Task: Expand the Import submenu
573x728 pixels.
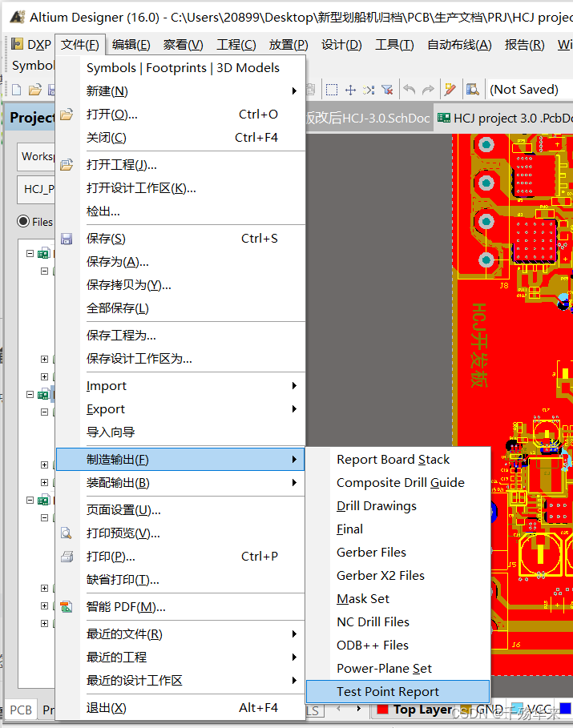Action: [x=180, y=386]
